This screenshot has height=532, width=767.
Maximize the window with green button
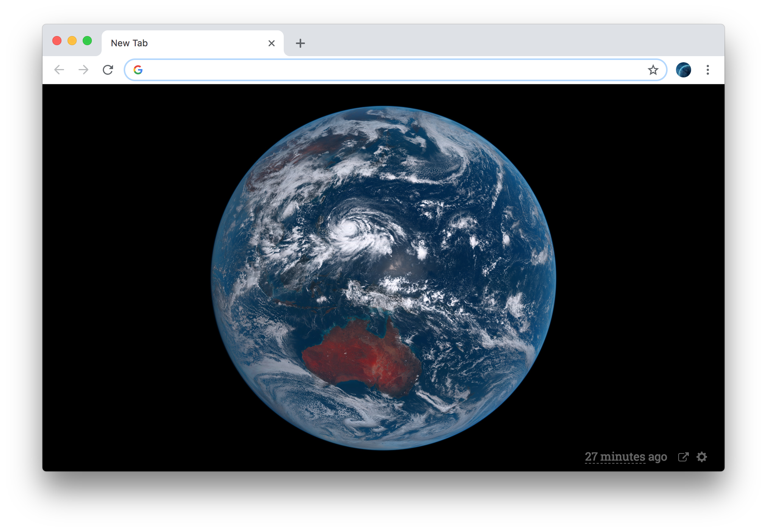pos(87,41)
